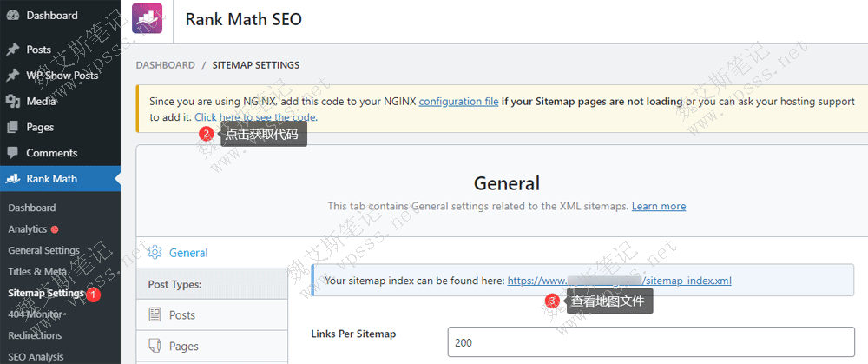This screenshot has height=364, width=868.
Task: Open Rank Math Dashboard submenu item
Action: (32, 208)
